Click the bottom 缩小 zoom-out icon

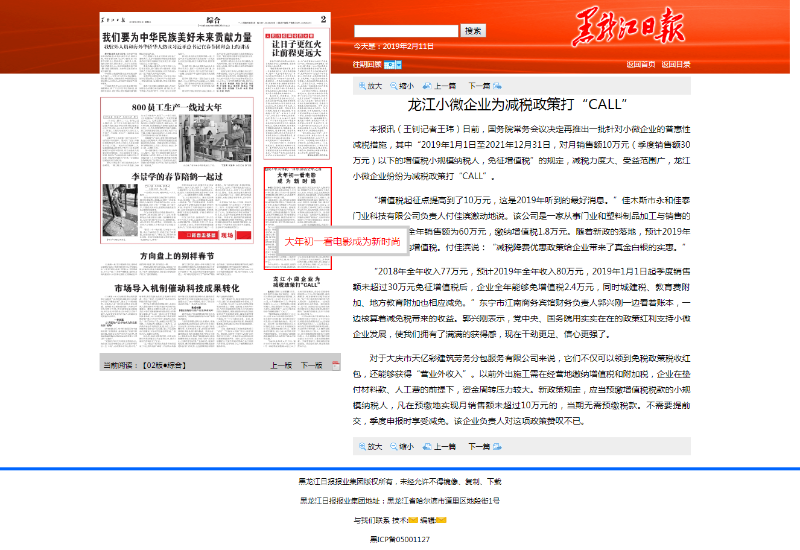(395, 446)
